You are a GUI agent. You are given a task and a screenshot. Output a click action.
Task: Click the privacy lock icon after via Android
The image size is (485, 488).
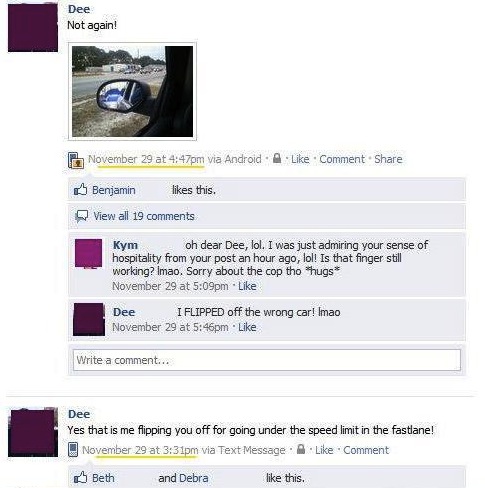[x=277, y=158]
